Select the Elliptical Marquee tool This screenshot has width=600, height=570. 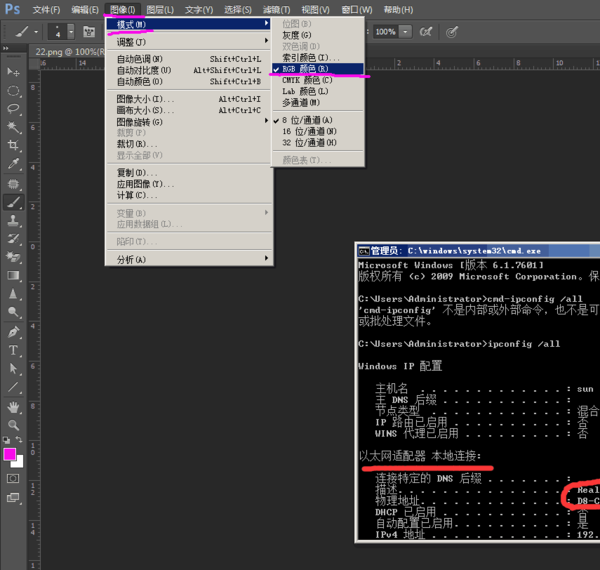(x=13, y=91)
